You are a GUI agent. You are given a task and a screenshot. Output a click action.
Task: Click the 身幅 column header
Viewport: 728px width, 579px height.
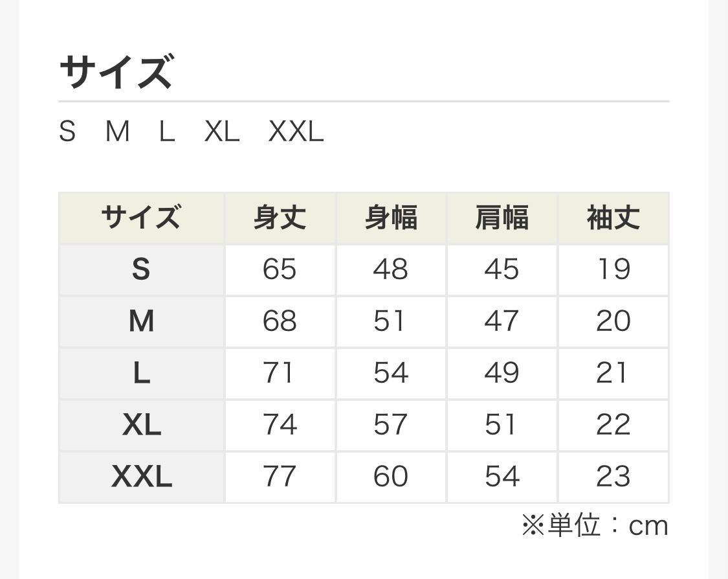(391, 218)
